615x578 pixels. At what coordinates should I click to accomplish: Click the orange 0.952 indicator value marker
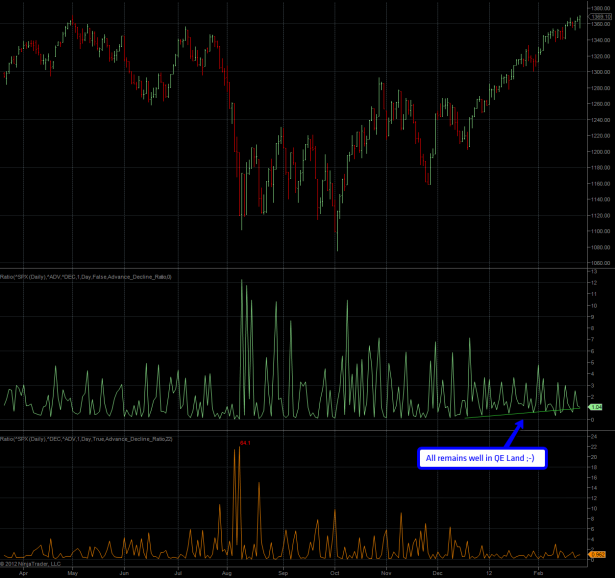(597, 554)
